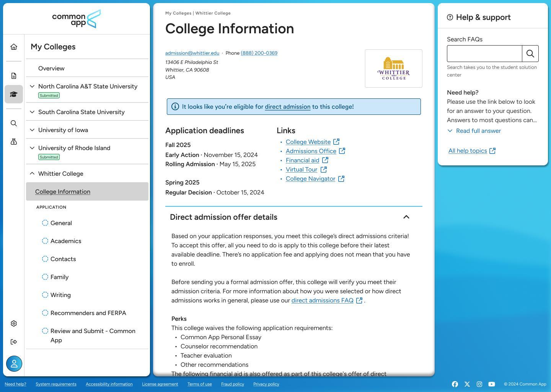Click the Search FAQs magnifier button

530,54
